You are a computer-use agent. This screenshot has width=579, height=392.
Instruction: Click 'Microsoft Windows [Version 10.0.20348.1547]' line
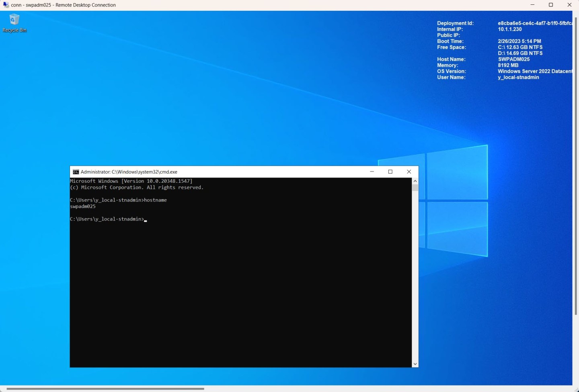(131, 181)
